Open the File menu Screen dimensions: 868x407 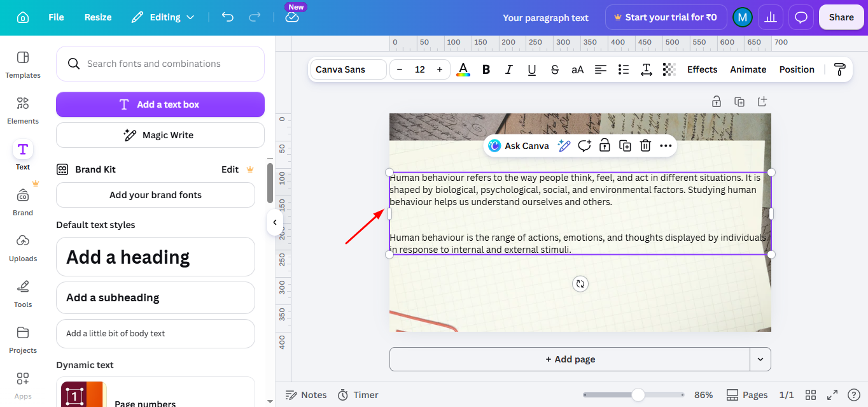[x=56, y=17]
